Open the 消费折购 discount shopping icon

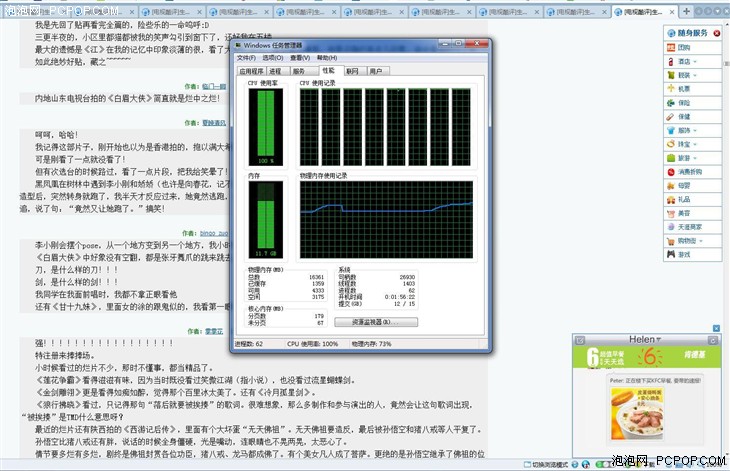(x=669, y=171)
